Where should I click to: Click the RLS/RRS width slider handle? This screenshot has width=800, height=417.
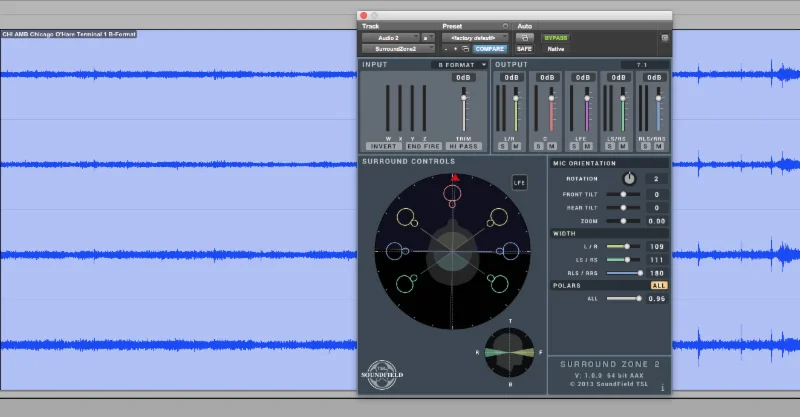pyautogui.click(x=640, y=273)
